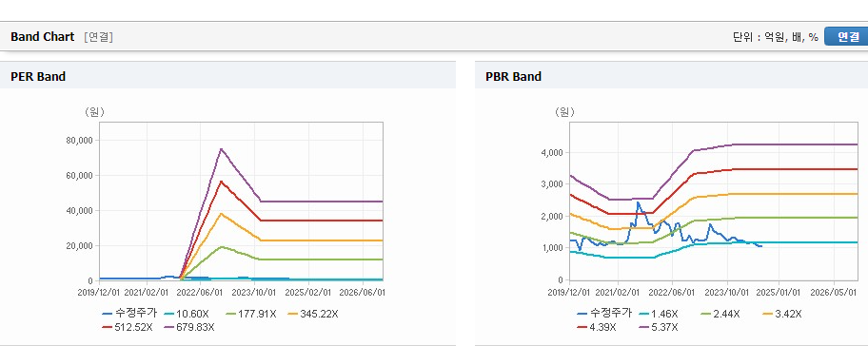The height and width of the screenshot is (346, 868).
Task: Click the blue 연결 button
Action: (846, 36)
